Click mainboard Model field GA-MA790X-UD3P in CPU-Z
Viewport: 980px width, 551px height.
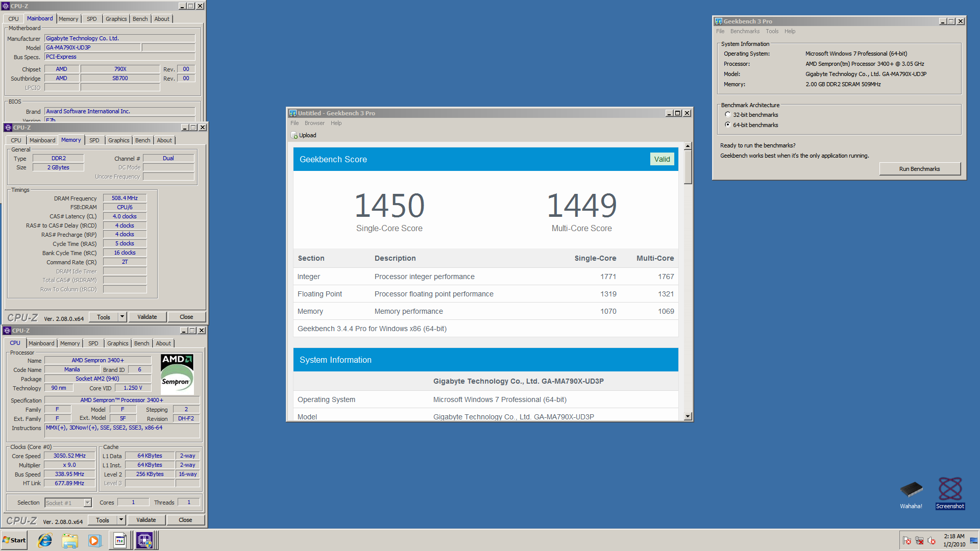point(92,47)
